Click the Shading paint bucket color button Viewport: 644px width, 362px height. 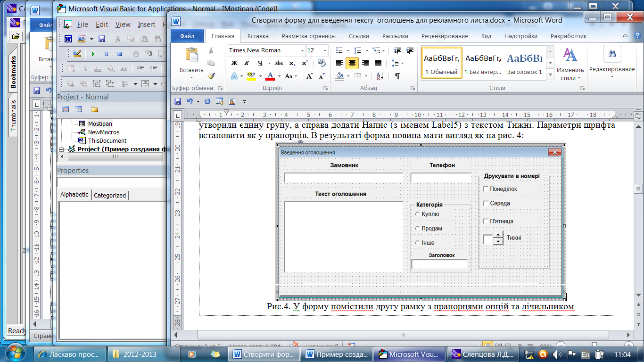340,76
